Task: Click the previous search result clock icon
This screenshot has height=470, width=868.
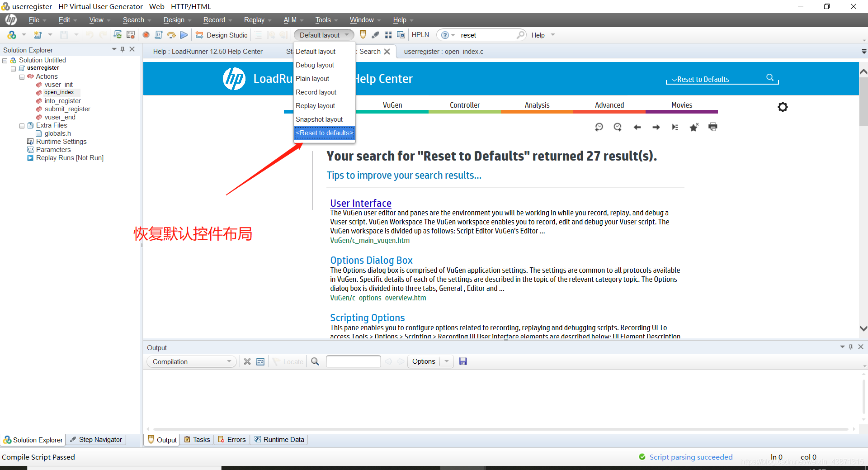Action: click(x=599, y=127)
